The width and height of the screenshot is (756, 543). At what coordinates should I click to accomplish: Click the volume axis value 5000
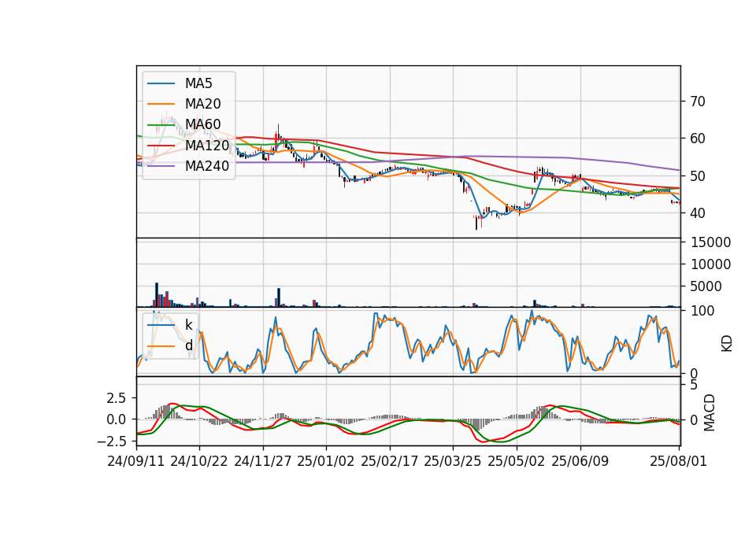coord(706,286)
